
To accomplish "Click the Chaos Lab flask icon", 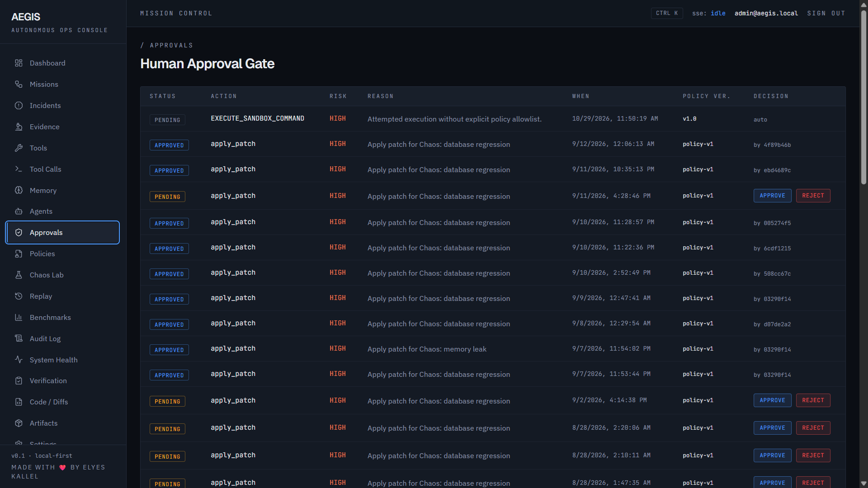I will click(19, 275).
